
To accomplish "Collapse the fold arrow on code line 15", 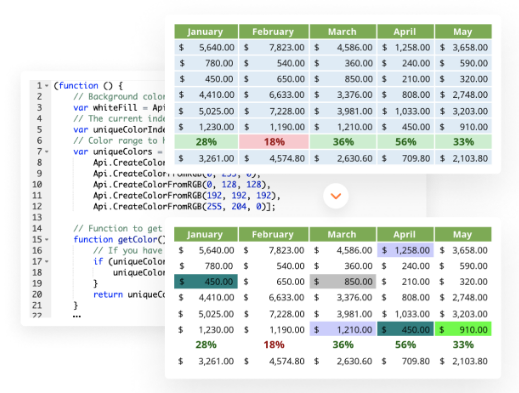I will pyautogui.click(x=47, y=240).
